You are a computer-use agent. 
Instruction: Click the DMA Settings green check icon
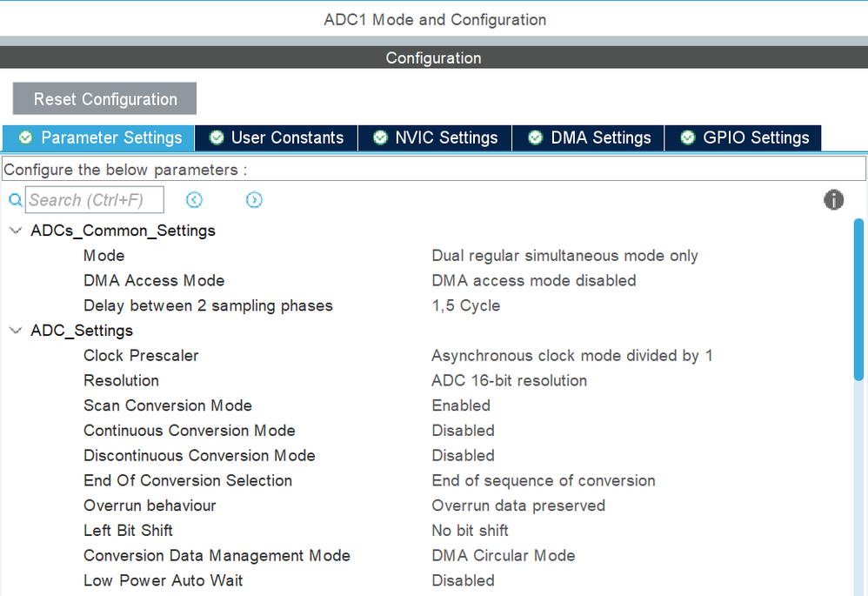536,137
